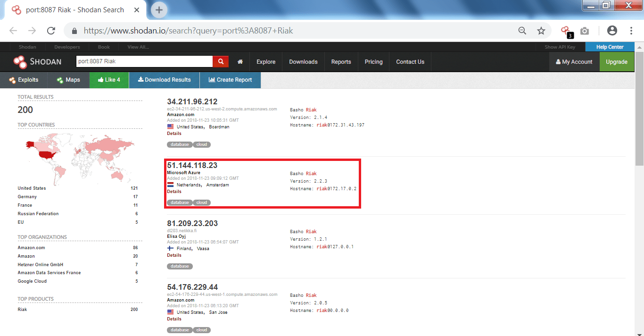This screenshot has width=644, height=336.
Task: Open Contact Us in the navigation
Action: point(410,62)
